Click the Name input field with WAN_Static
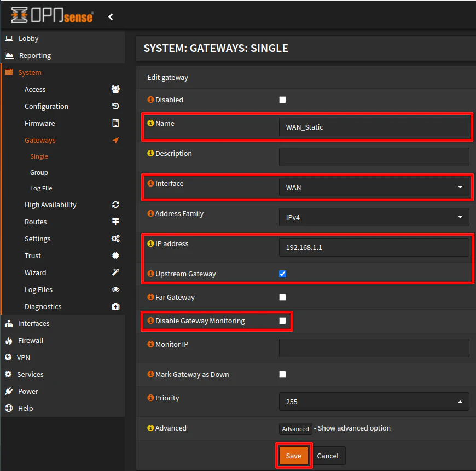This screenshot has width=476, height=471. pos(374,127)
